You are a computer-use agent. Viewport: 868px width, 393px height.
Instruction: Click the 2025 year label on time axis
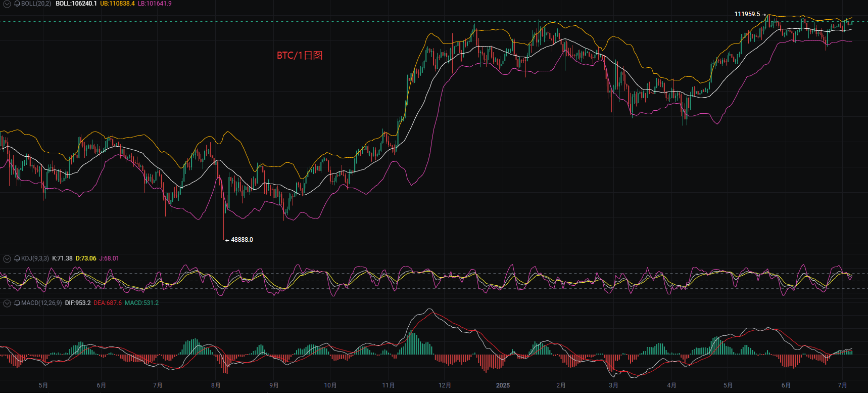(503, 385)
